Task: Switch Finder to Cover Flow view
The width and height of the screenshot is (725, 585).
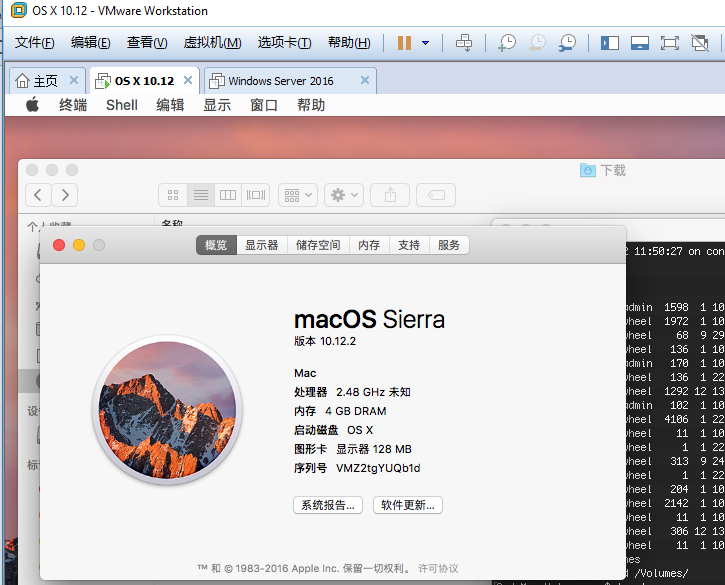Action: pos(256,195)
